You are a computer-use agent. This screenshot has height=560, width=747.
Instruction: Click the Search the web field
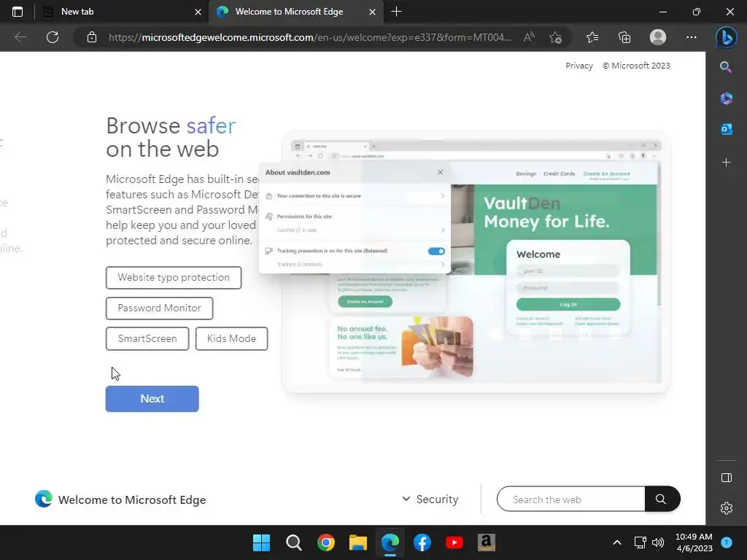(x=570, y=499)
